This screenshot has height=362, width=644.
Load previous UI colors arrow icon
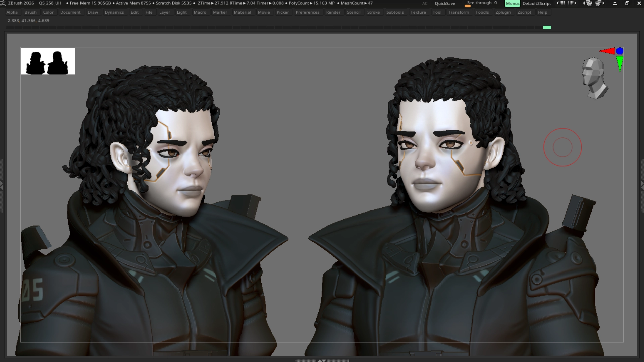pos(560,3)
